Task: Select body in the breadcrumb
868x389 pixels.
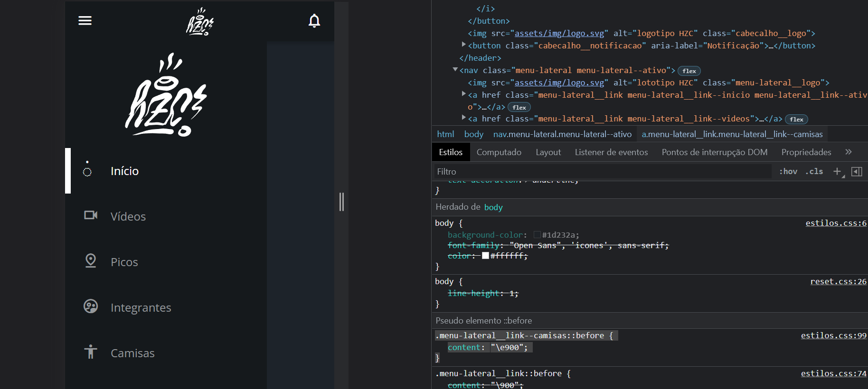Action: 474,134
